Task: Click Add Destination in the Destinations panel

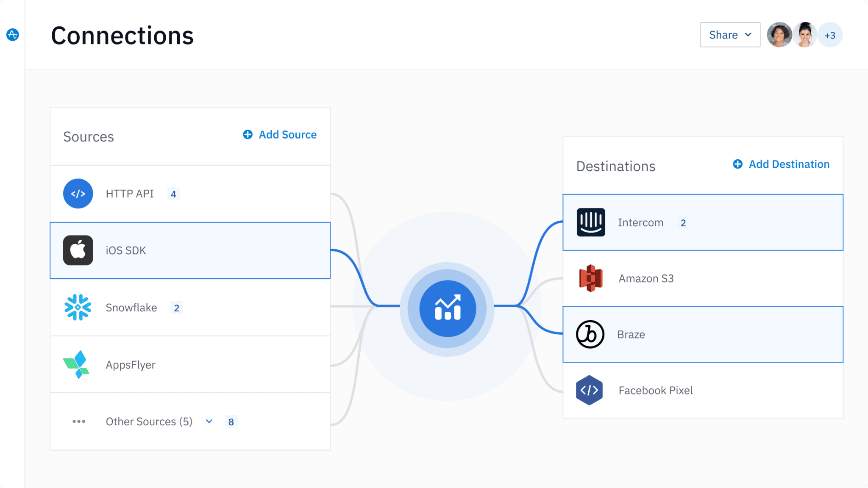Action: 788,164
